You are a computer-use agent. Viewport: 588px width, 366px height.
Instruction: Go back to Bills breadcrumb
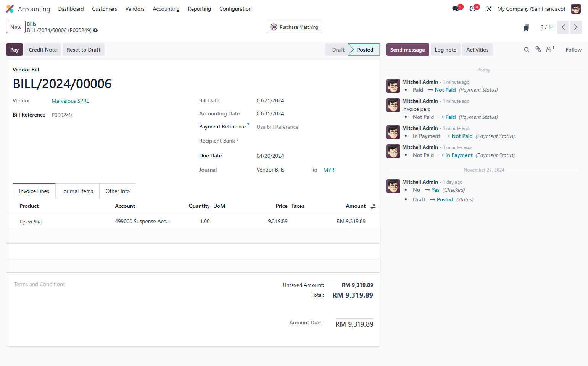click(32, 24)
